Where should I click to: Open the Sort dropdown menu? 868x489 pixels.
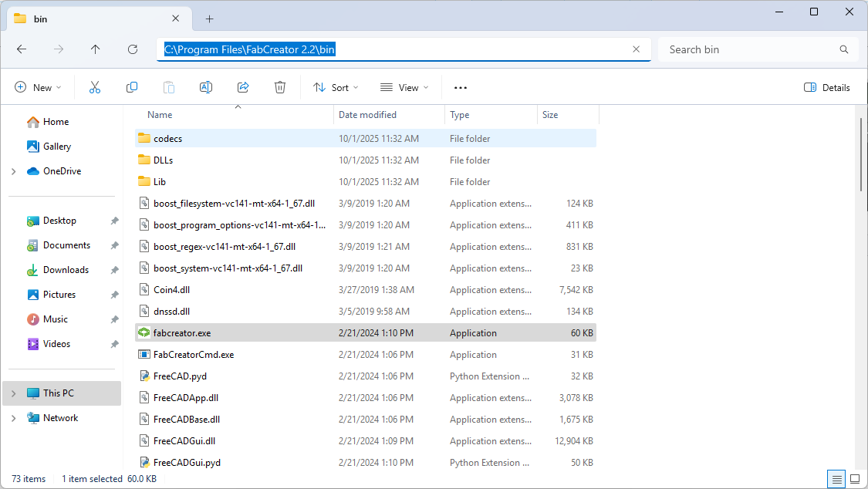point(336,88)
